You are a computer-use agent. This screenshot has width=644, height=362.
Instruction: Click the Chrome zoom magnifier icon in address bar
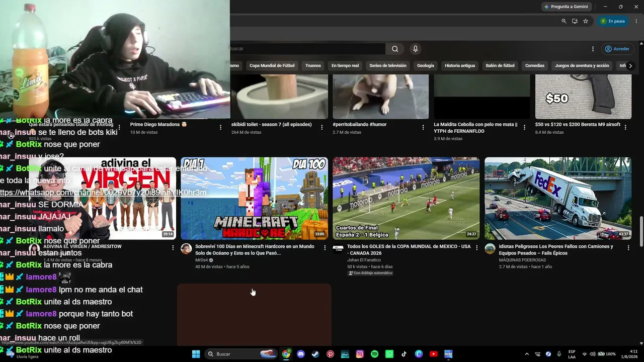pyautogui.click(x=563, y=21)
